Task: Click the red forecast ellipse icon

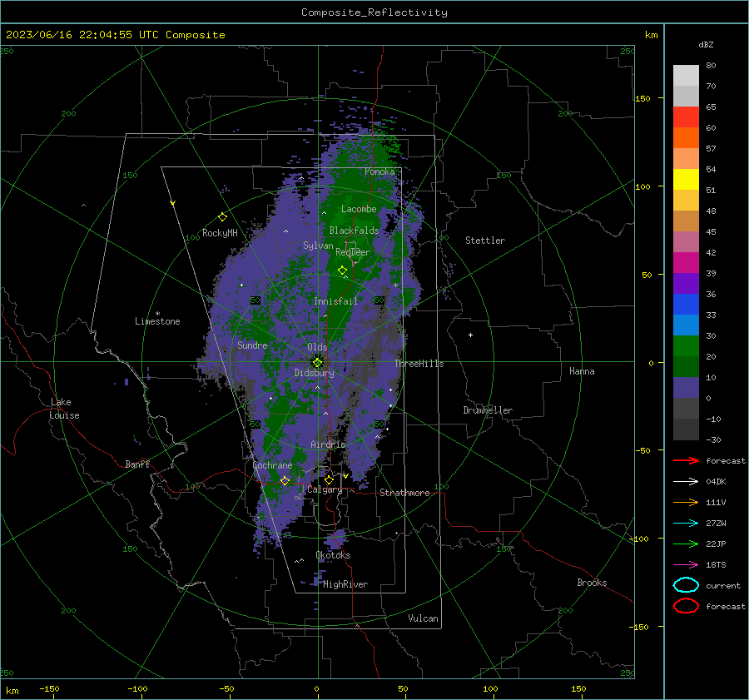Action: click(x=686, y=606)
